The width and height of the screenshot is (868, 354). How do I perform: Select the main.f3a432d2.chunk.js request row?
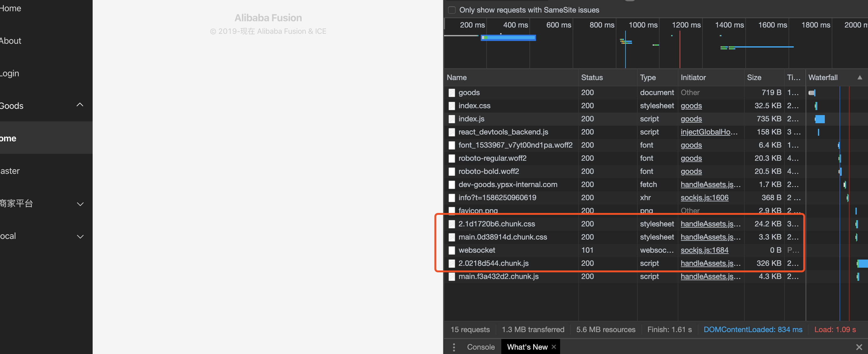(498, 276)
